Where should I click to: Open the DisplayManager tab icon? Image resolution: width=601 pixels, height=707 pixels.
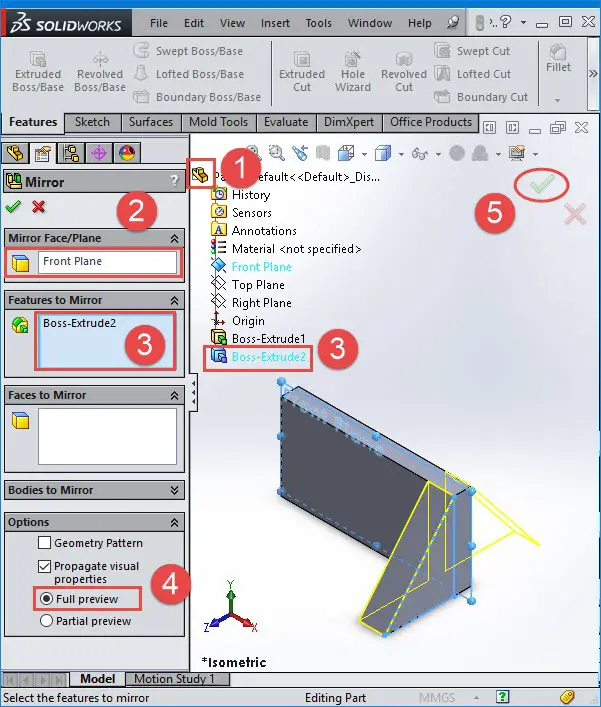click(127, 153)
